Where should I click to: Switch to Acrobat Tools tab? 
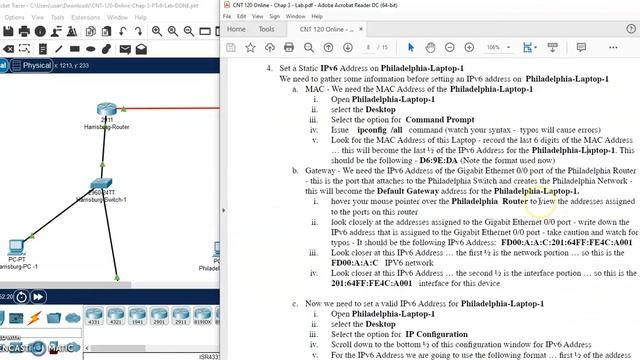267,29
